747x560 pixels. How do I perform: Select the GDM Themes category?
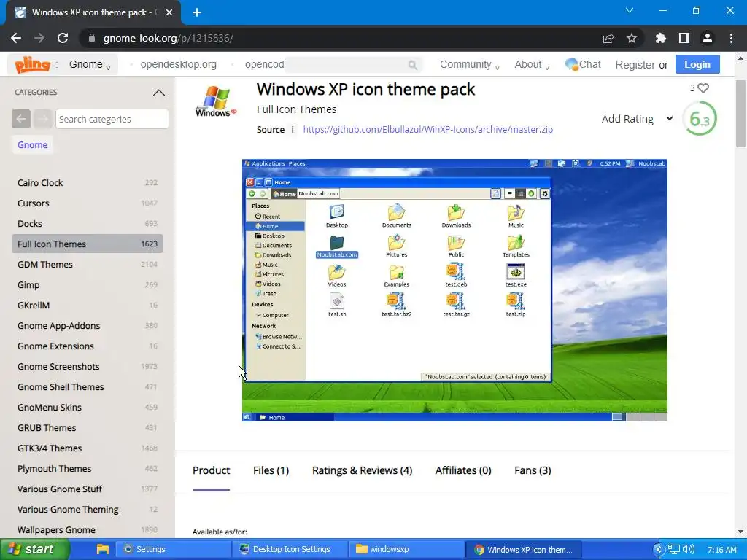click(88, 264)
